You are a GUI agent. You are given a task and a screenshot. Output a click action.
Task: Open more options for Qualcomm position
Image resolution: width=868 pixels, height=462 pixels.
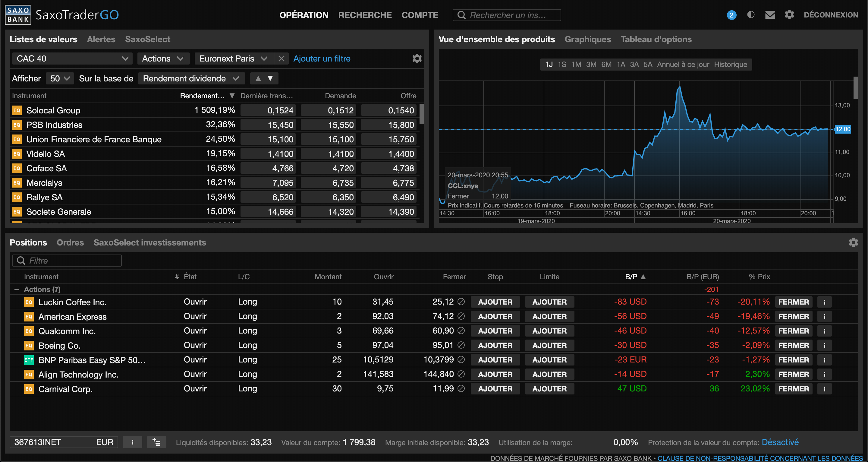coord(825,331)
